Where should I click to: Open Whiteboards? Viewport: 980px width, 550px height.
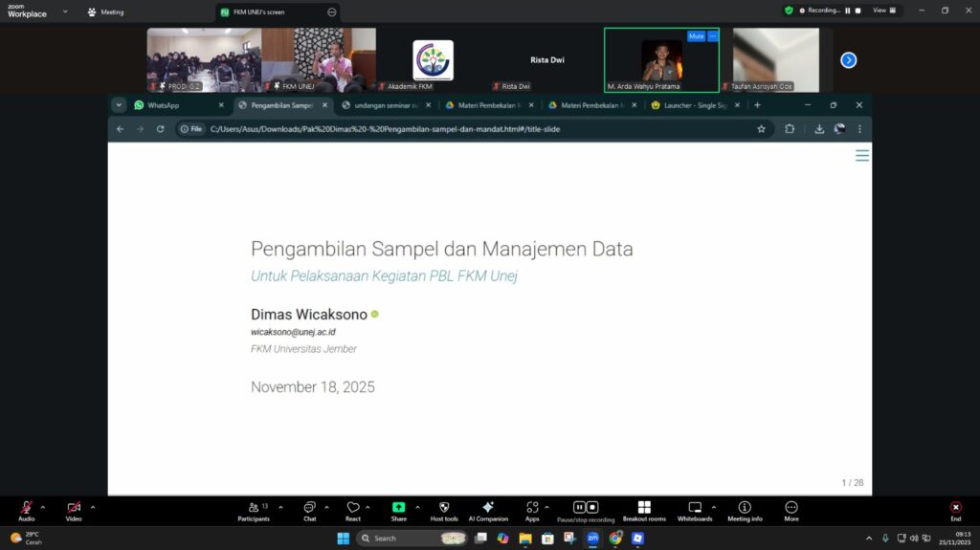tap(695, 509)
